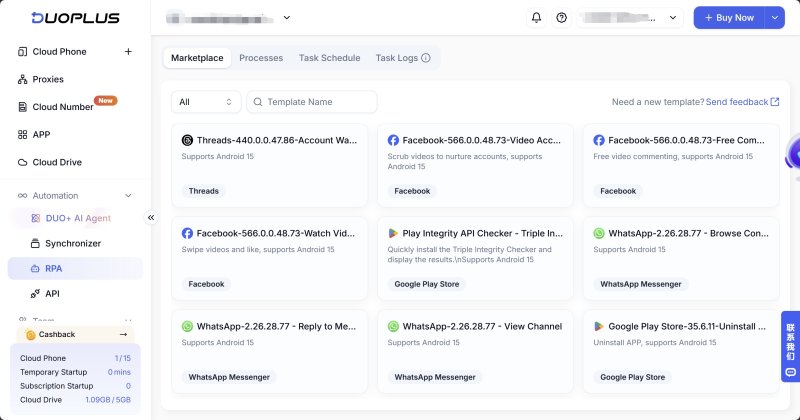Click the blue contact-us chat widget

(x=790, y=347)
